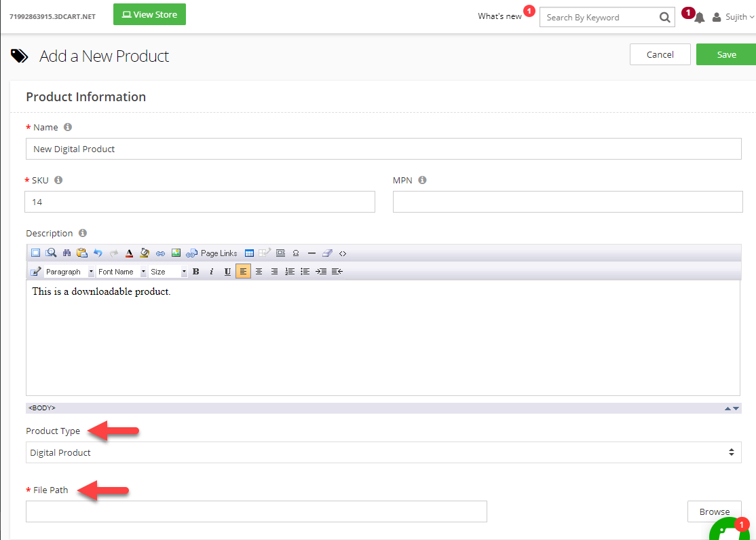Insert a bulleted list
756x540 pixels.
(x=305, y=272)
